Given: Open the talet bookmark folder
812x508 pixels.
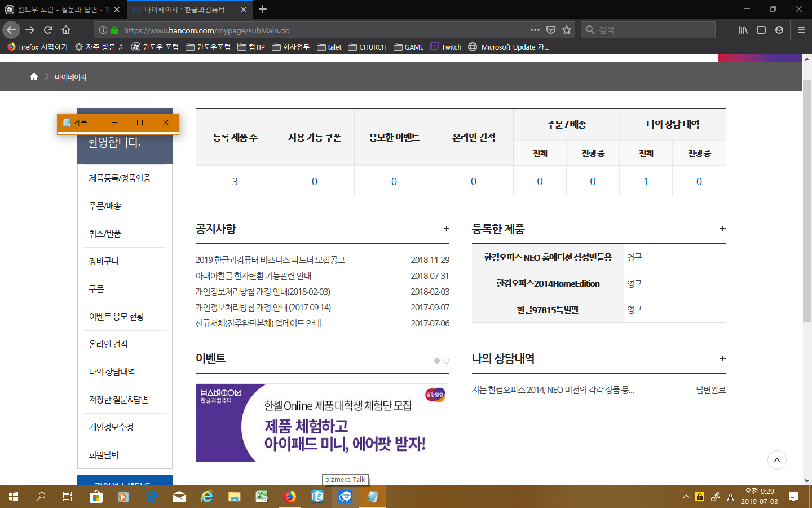Looking at the screenshot, I should pyautogui.click(x=329, y=47).
